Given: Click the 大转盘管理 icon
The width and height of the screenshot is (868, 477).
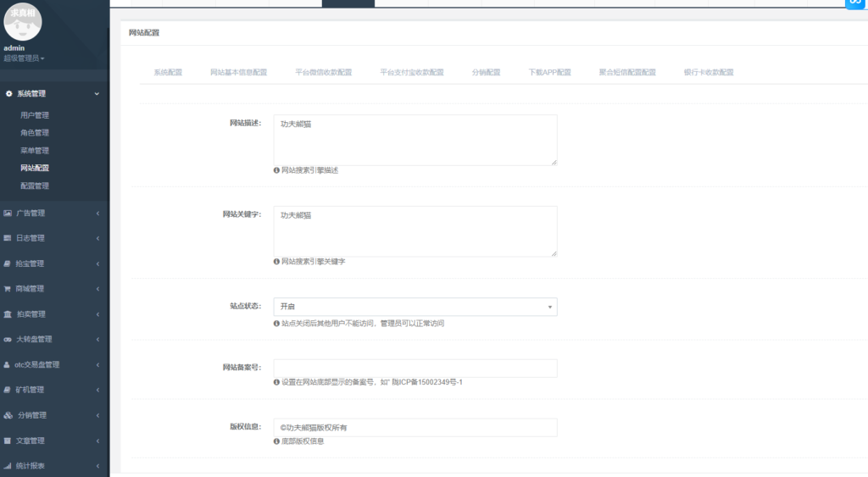Looking at the screenshot, I should 7,339.
